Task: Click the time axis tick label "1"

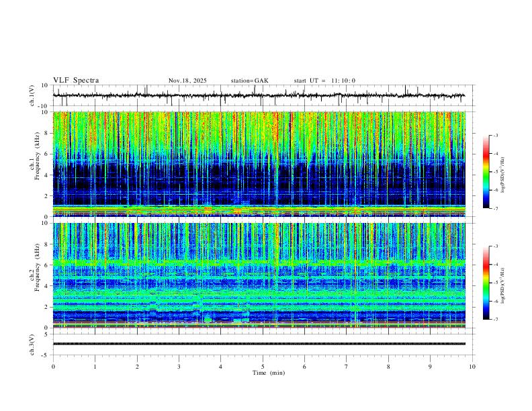Action: [95, 367]
